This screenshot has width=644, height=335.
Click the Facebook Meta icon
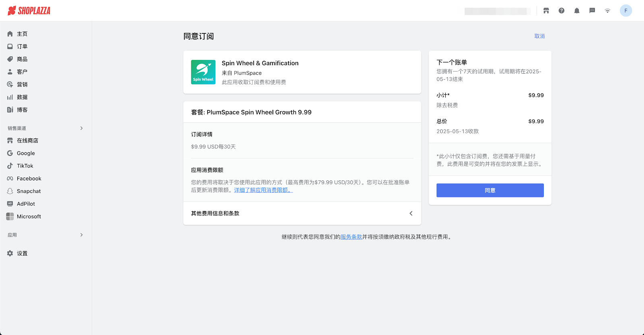click(10, 179)
